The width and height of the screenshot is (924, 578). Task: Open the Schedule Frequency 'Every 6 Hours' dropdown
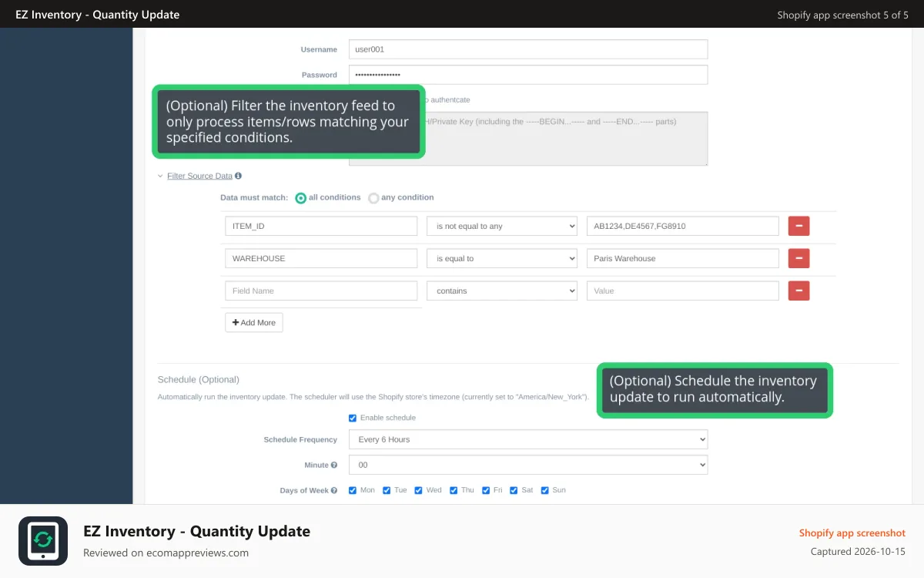[x=528, y=439]
